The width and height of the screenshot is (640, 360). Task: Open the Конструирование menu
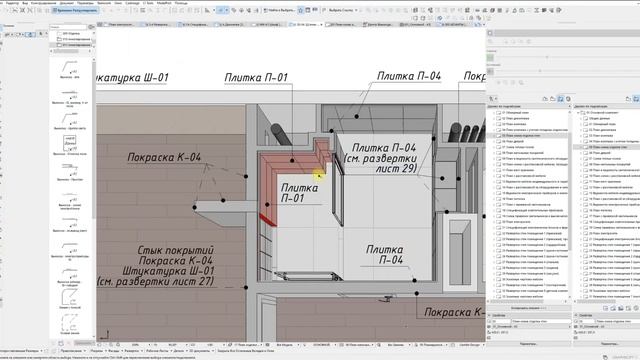[44, 3]
